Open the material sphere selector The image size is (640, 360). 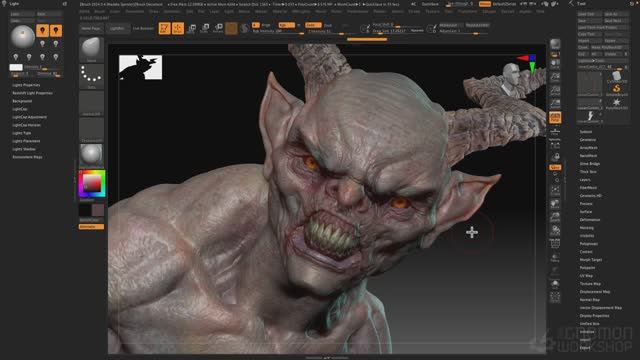tap(91, 156)
